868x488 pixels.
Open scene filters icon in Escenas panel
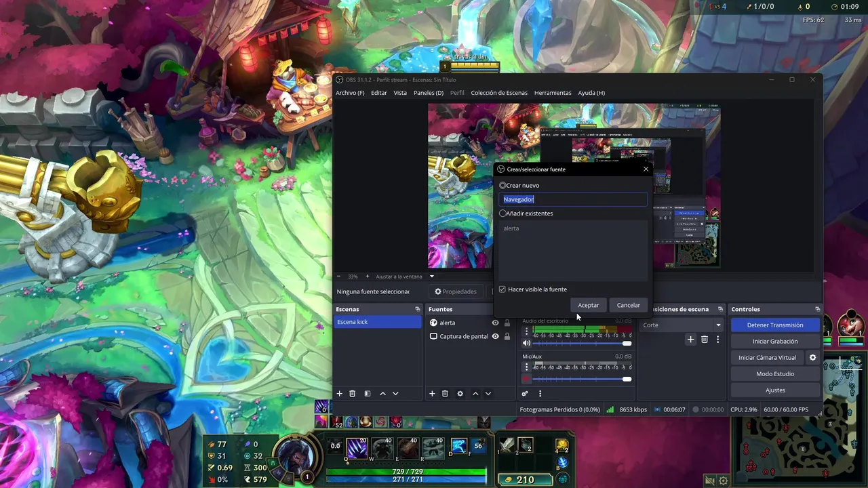368,394
